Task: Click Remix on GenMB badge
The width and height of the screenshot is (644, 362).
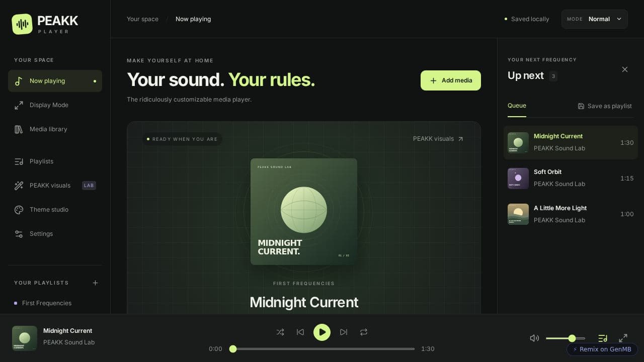Action: (602, 349)
